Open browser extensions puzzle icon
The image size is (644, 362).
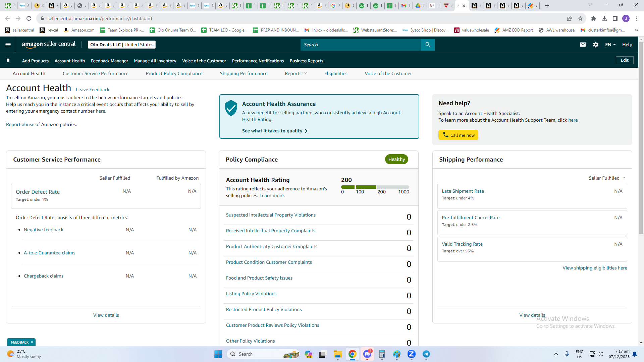tap(594, 18)
